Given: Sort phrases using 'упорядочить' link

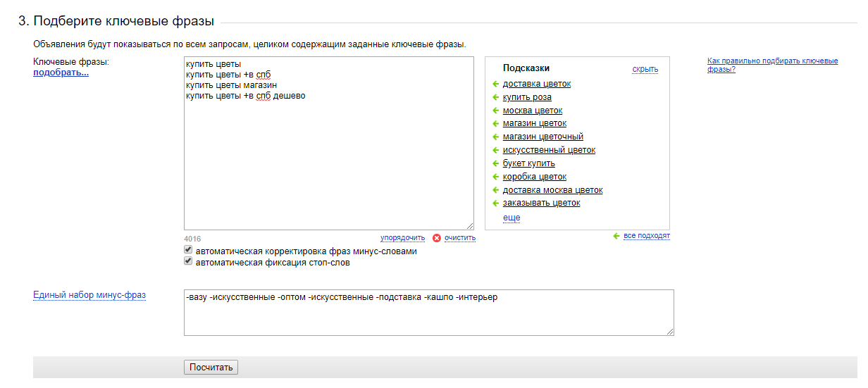Looking at the screenshot, I should pos(402,238).
